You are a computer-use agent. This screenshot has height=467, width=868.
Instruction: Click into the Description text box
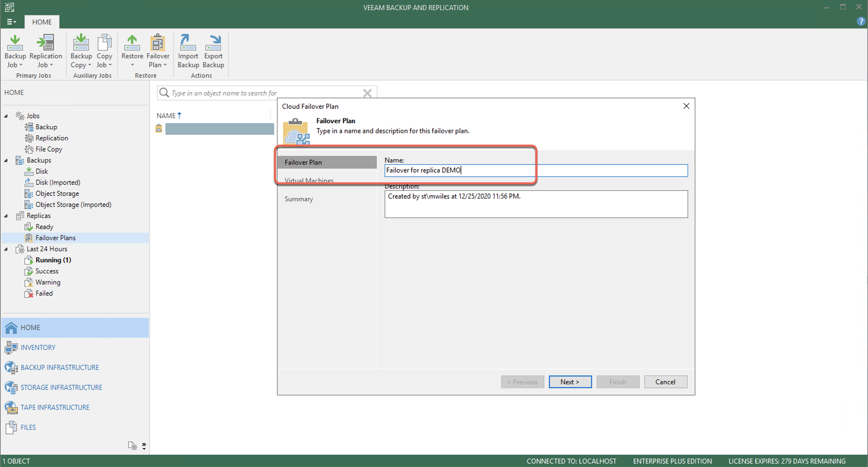click(x=536, y=204)
